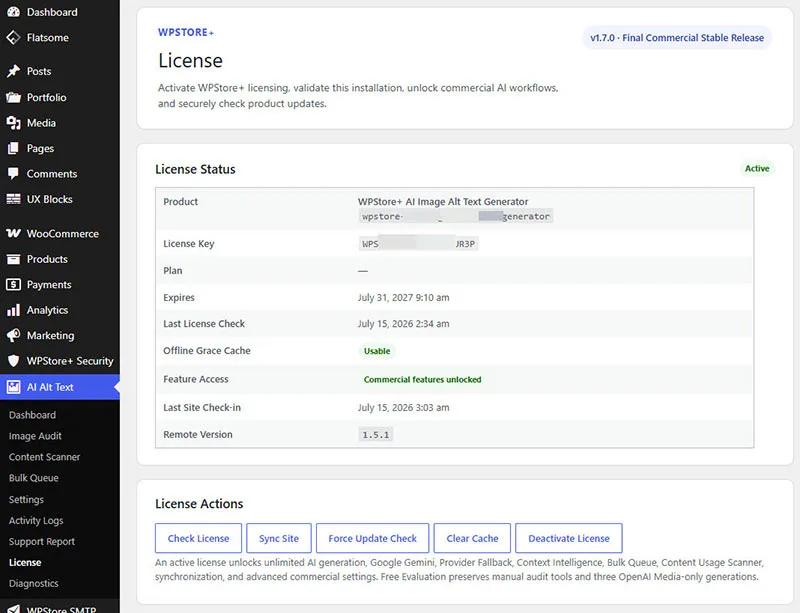
Task: Click the Marketing megaphone icon
Action: [x=13, y=336]
